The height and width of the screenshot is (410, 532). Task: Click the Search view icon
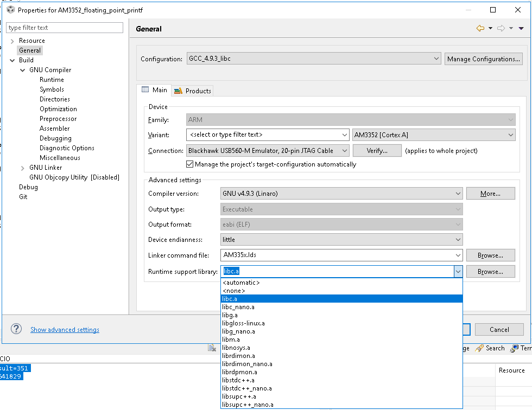pos(479,348)
